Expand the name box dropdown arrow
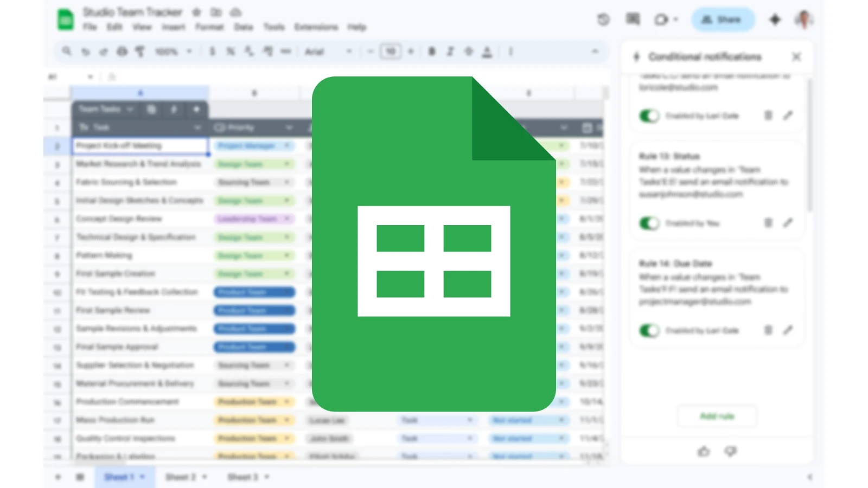 point(90,77)
